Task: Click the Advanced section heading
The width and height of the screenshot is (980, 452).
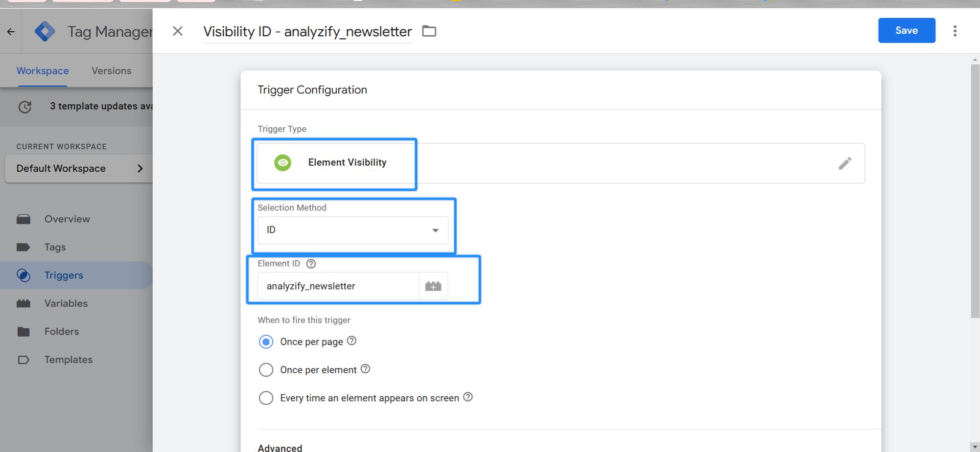Action: [280, 448]
